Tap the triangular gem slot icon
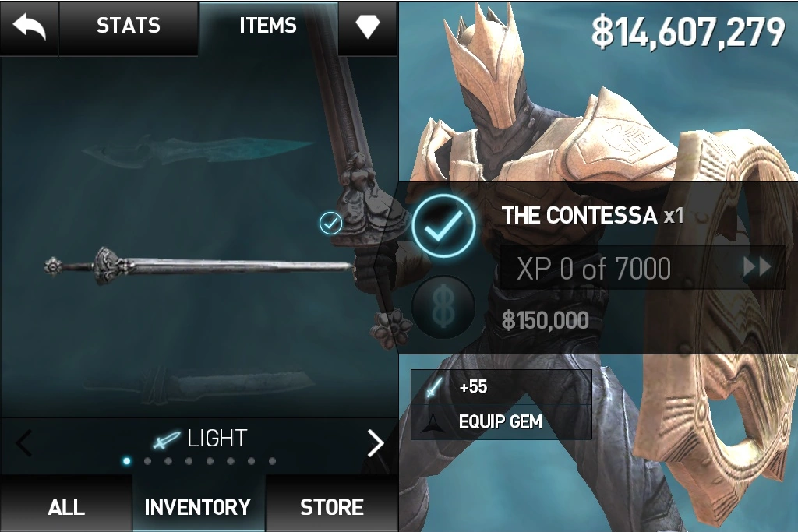 pyautogui.click(x=433, y=421)
